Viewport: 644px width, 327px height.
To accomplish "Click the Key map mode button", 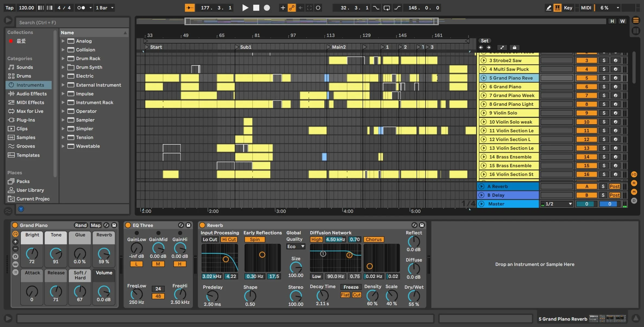I will click(568, 8).
